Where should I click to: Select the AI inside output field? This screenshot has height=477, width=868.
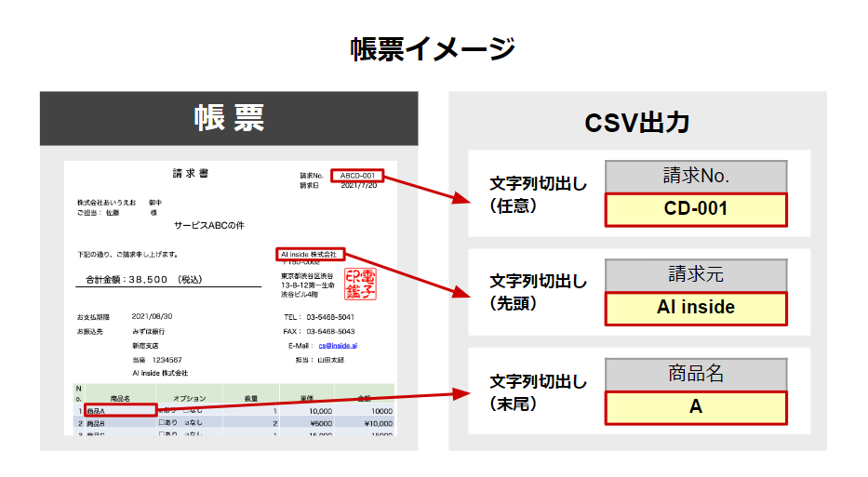coord(696,308)
